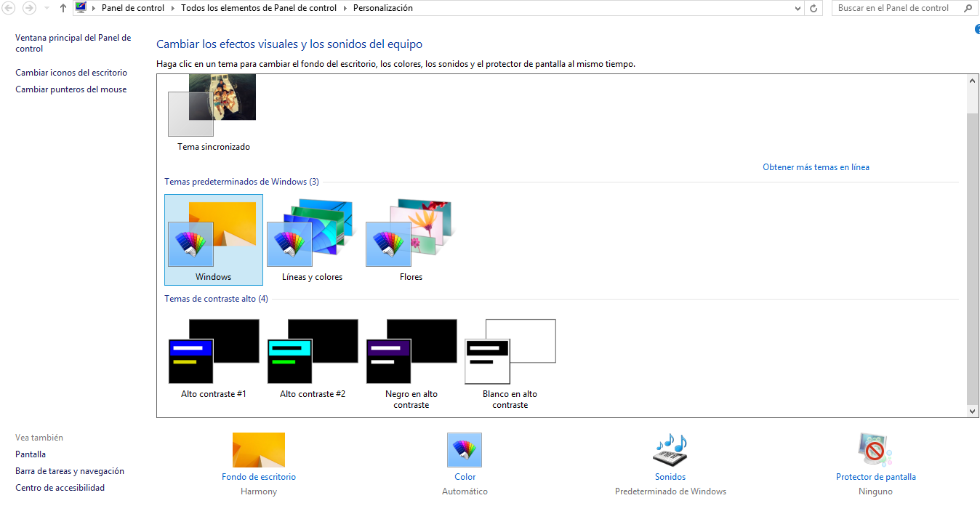This screenshot has height=506, width=980.
Task: Open the address bar history dropdown
Action: [x=798, y=9]
